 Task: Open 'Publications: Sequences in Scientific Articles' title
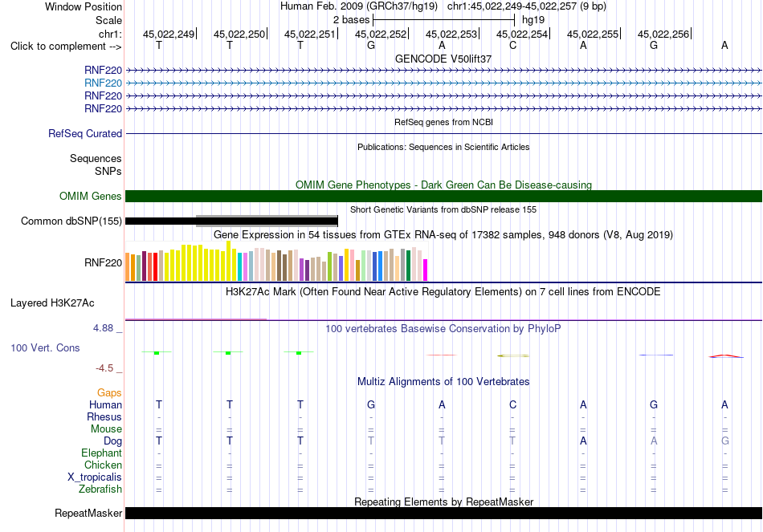point(443,147)
